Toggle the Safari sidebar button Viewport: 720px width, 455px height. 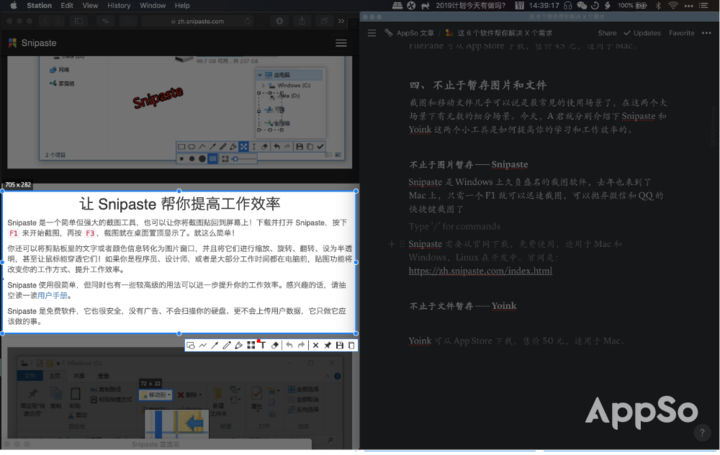79,21
